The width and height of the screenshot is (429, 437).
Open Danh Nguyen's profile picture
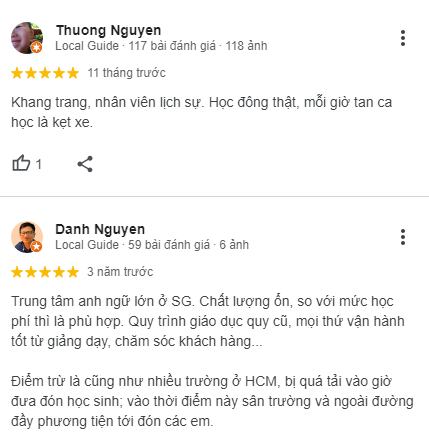[27, 237]
